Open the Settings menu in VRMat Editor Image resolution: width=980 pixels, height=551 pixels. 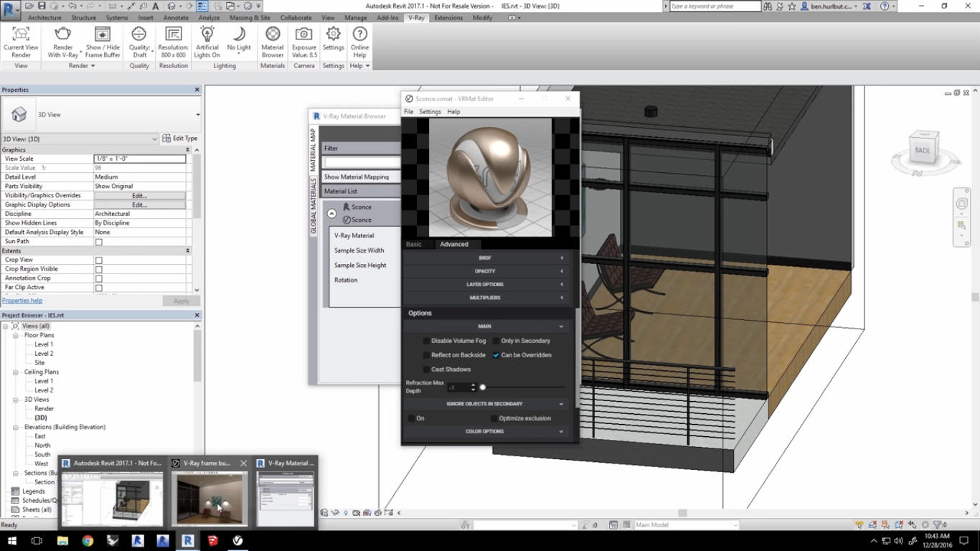click(430, 112)
